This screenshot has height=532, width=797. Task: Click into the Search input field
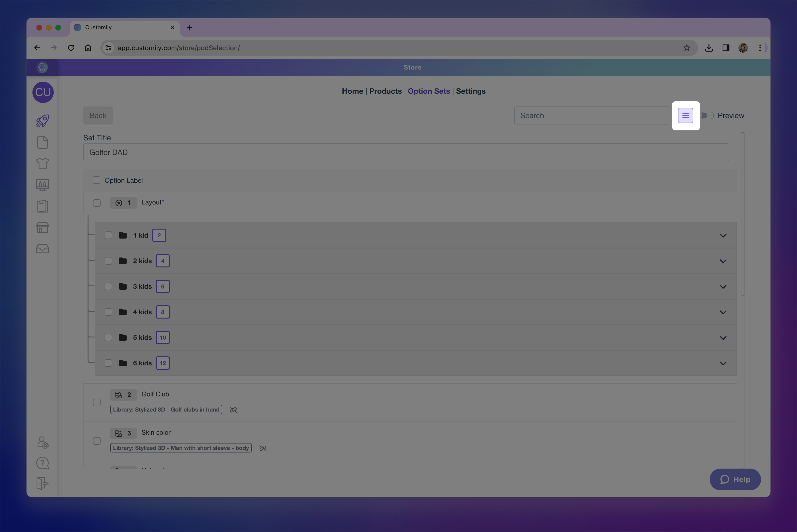[592, 116]
